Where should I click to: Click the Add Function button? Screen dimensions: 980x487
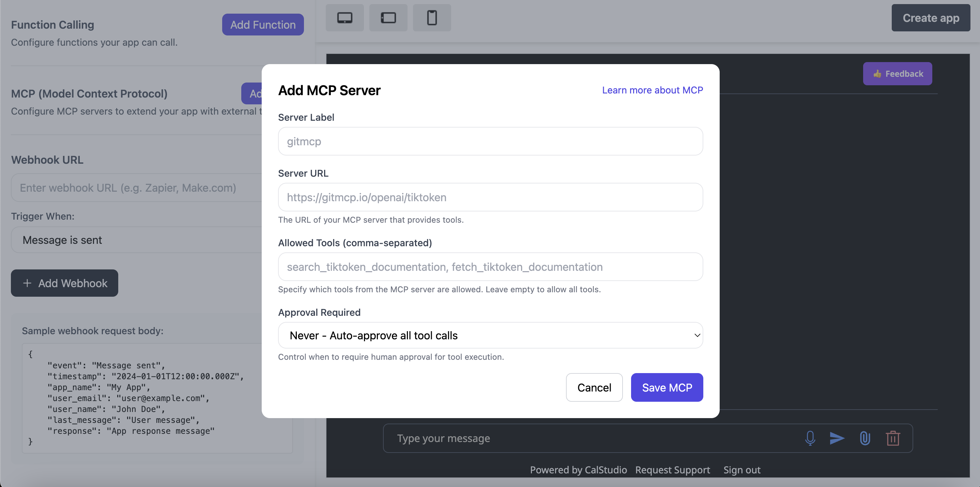click(262, 24)
